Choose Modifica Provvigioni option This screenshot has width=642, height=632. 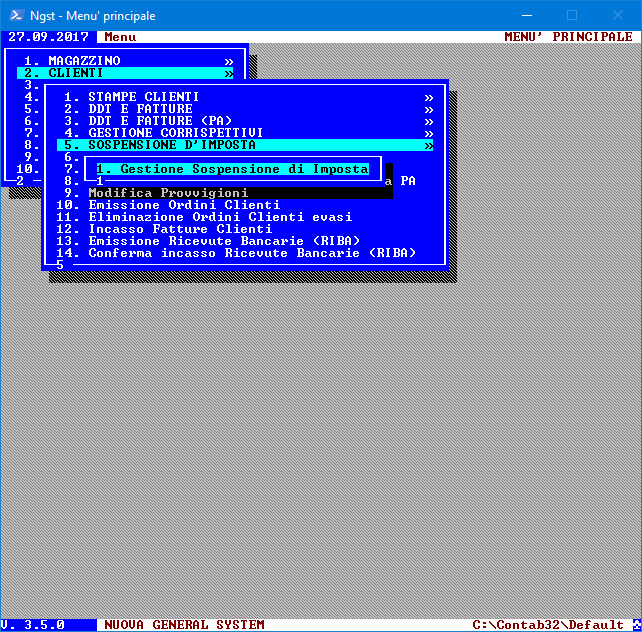168,193
